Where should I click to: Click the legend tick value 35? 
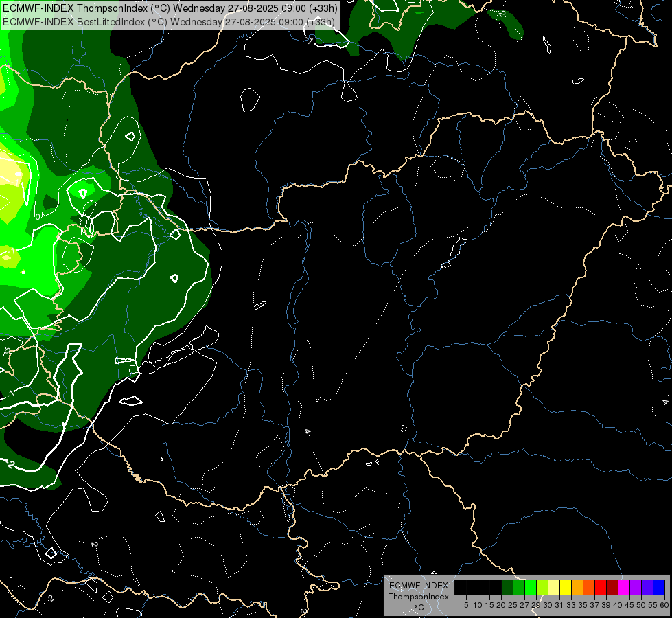point(583,605)
